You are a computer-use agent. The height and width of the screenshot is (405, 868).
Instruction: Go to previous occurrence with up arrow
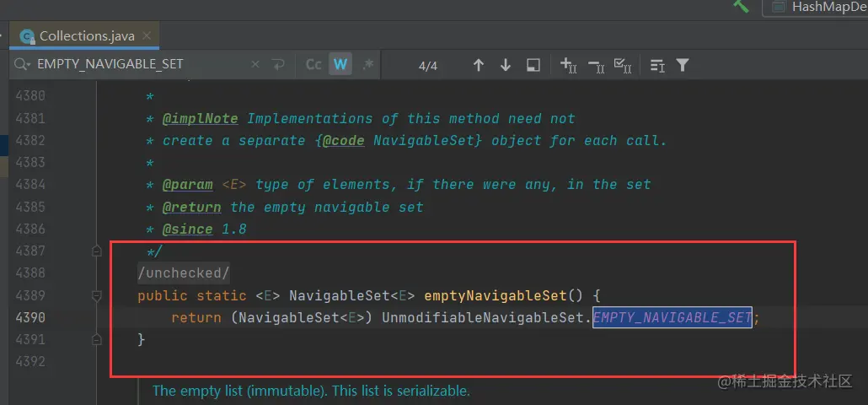click(479, 65)
